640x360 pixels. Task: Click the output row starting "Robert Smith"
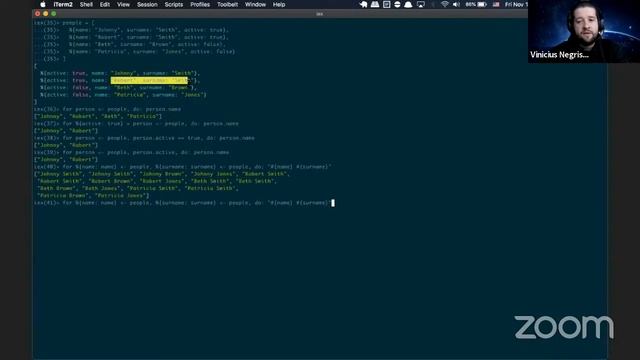157,181
